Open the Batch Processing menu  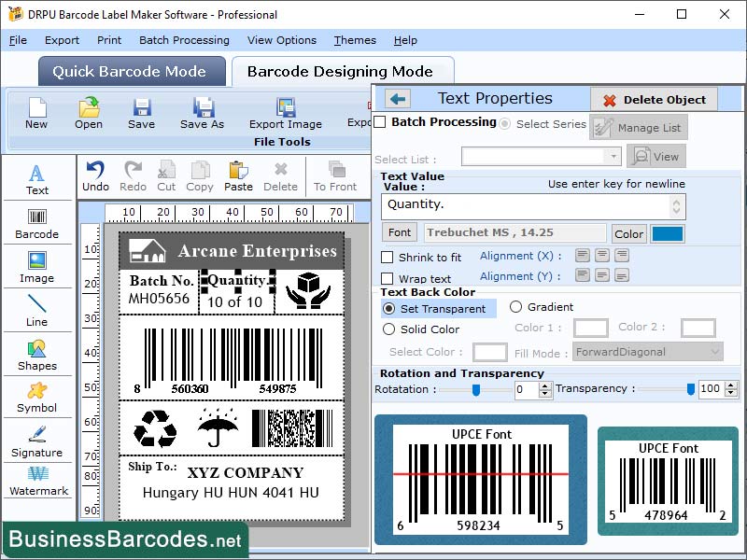pyautogui.click(x=184, y=40)
